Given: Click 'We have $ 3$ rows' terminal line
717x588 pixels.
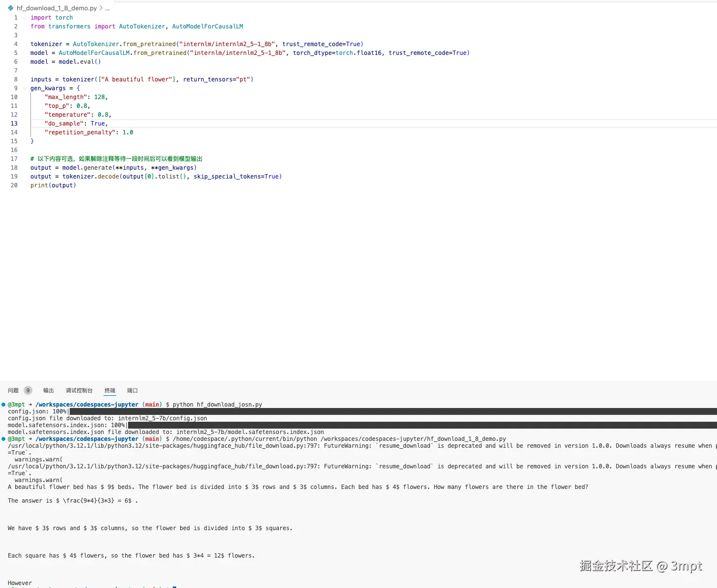Looking at the screenshot, I should (x=150, y=528).
